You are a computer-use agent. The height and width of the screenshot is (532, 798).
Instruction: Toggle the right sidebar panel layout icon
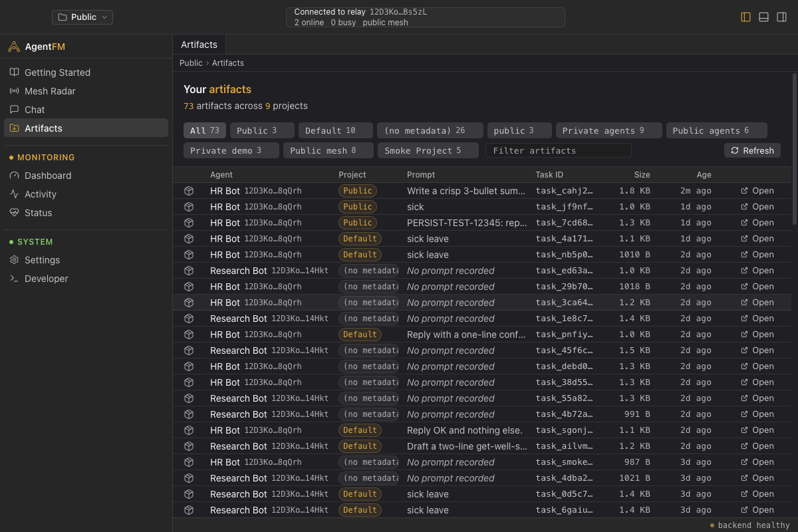tap(782, 17)
